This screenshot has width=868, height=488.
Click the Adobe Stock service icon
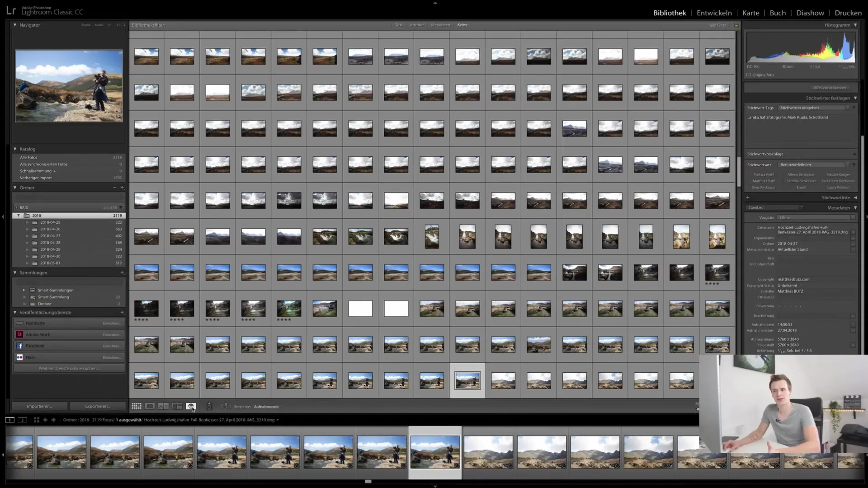(x=19, y=334)
